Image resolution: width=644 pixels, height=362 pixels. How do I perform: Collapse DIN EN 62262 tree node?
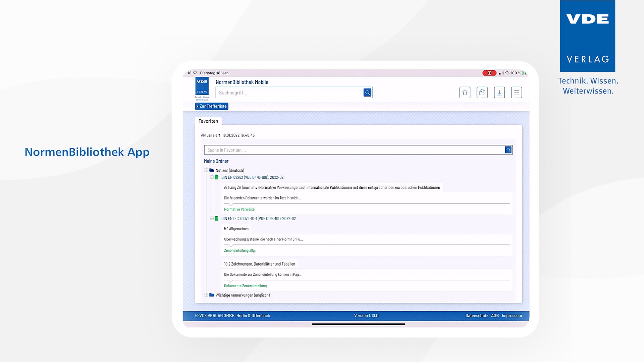[x=212, y=177]
